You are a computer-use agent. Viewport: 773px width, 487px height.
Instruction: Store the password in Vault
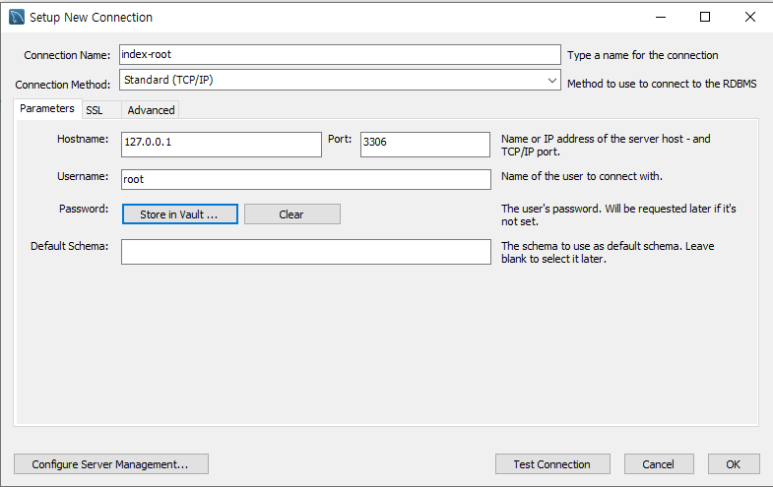point(180,214)
